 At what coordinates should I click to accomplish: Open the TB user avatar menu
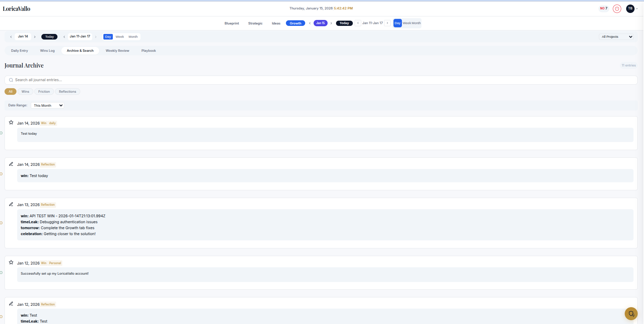pyautogui.click(x=630, y=9)
